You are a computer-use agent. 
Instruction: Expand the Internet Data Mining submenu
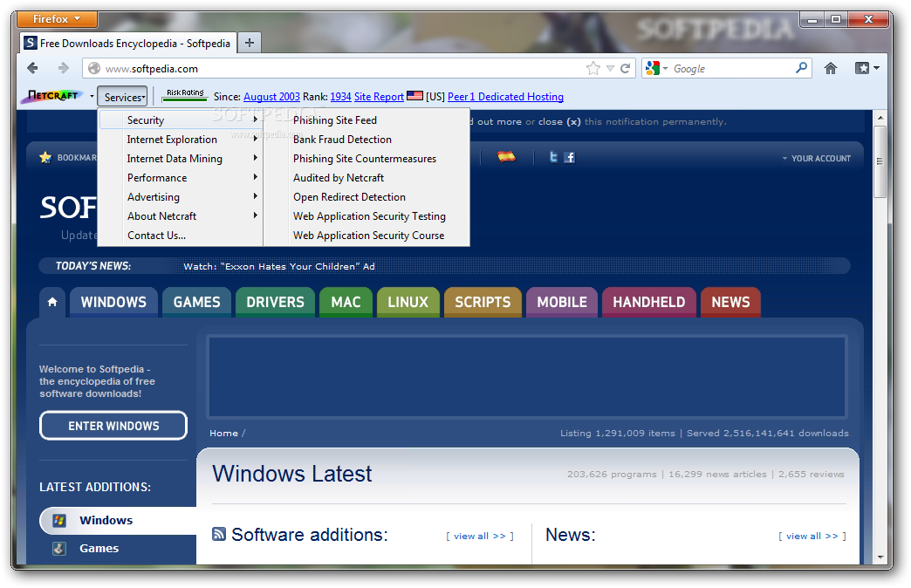coord(180,159)
